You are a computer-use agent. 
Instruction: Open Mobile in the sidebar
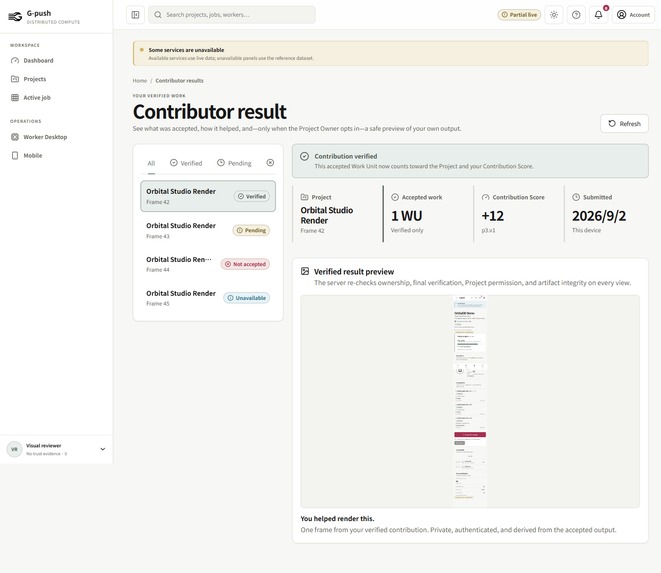[x=56, y=156]
